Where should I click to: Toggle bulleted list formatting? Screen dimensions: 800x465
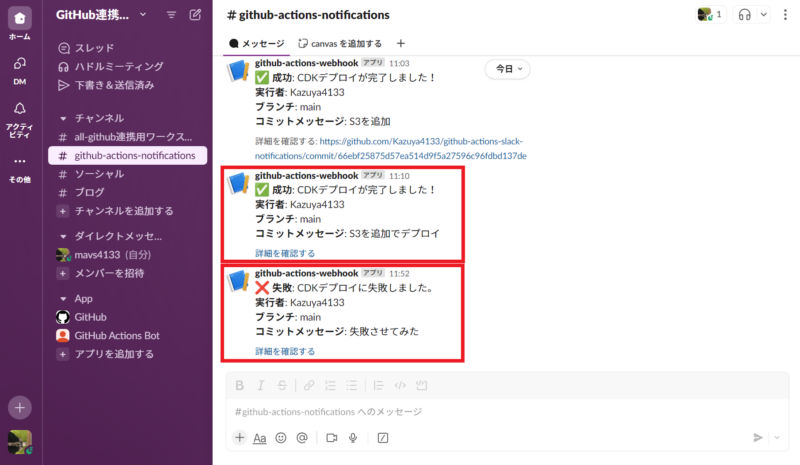click(352, 385)
